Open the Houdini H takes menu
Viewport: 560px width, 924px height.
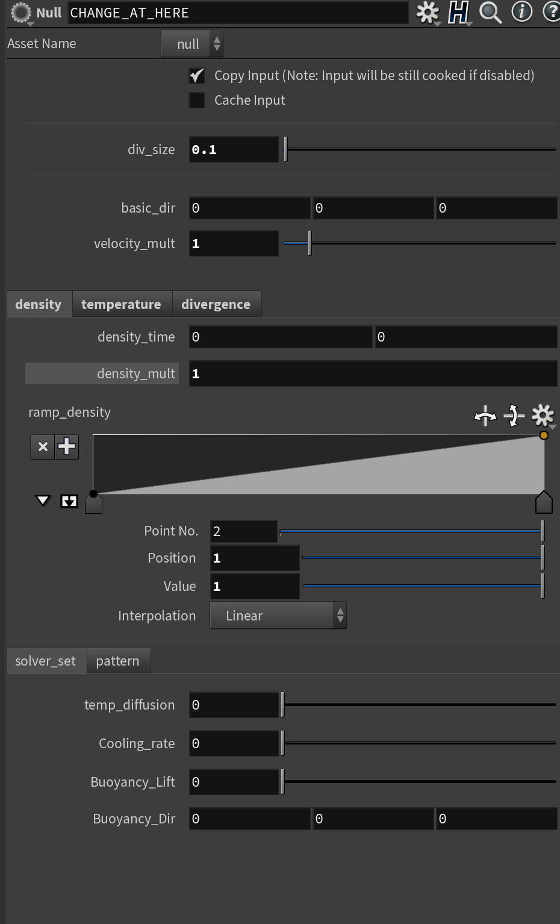pyautogui.click(x=459, y=13)
